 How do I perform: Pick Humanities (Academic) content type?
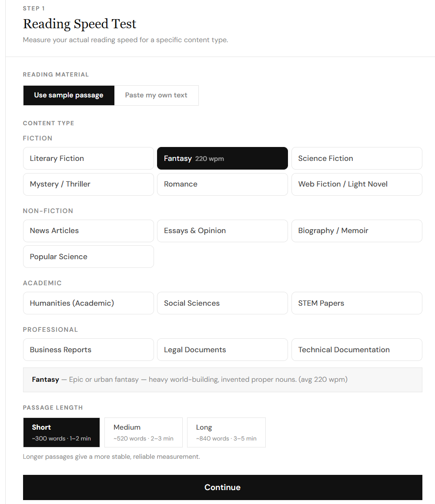(x=88, y=303)
